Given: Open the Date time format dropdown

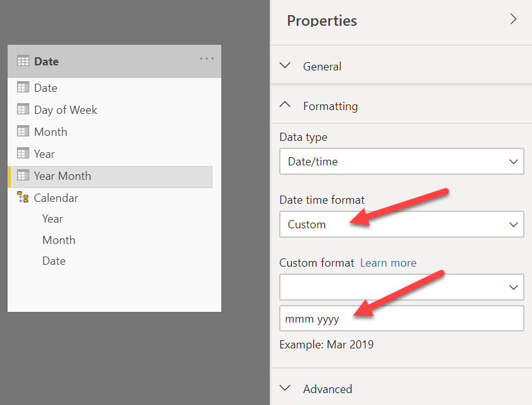Looking at the screenshot, I should click(401, 224).
